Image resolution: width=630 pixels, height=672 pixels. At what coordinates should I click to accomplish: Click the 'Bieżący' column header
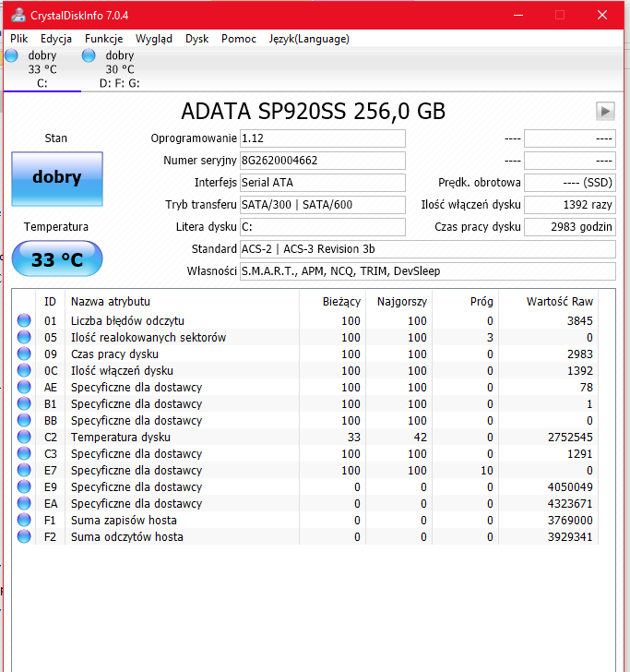pos(332,302)
